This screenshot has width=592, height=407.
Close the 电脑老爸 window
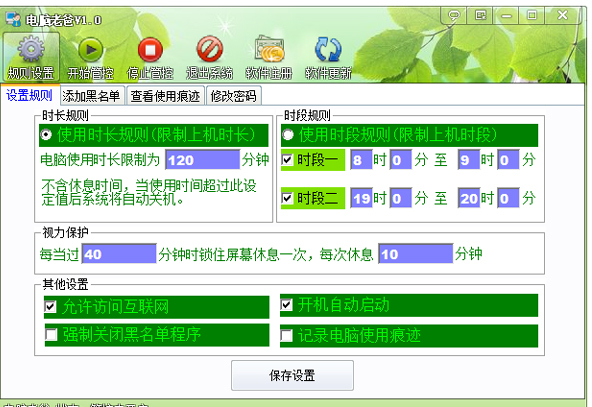click(563, 15)
